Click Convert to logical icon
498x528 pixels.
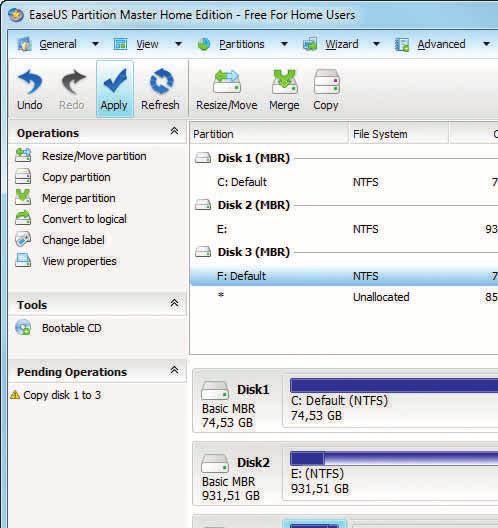point(23,218)
